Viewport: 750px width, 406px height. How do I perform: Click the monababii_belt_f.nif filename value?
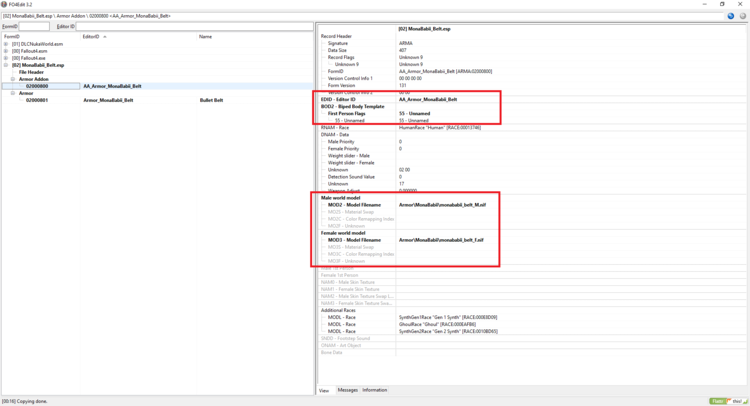click(x=441, y=240)
